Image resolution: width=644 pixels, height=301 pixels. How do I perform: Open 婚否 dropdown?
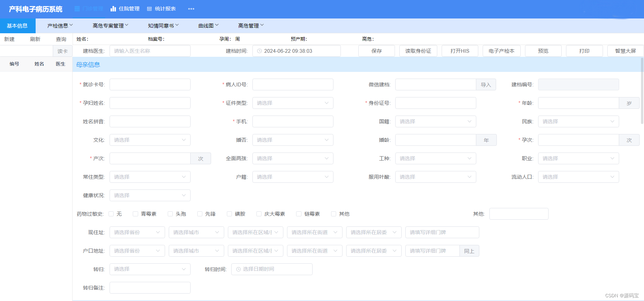coord(293,140)
